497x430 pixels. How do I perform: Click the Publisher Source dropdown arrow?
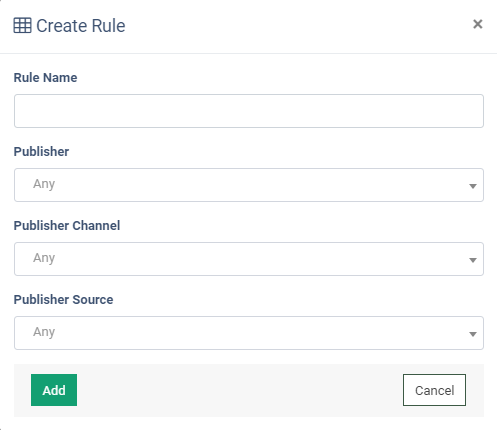click(472, 334)
